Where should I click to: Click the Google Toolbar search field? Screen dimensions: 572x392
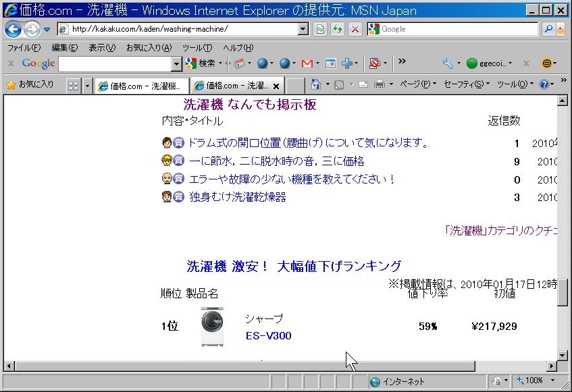tap(115, 64)
